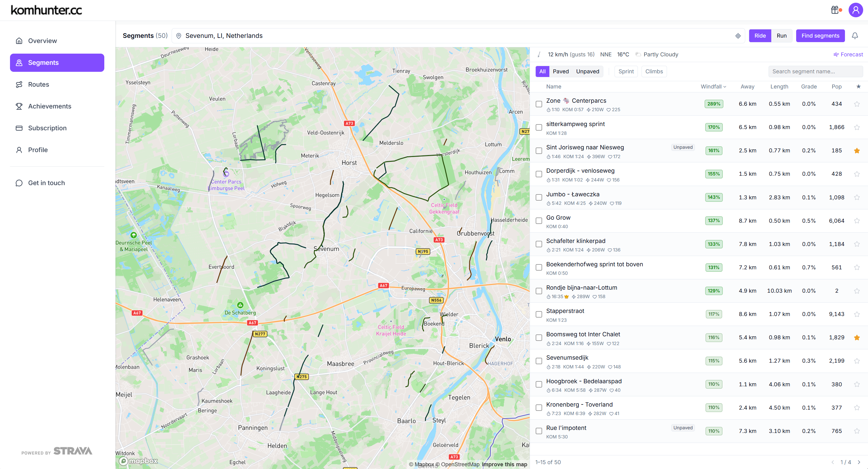Check the sitterkampweg sprint checkbox

(539, 127)
